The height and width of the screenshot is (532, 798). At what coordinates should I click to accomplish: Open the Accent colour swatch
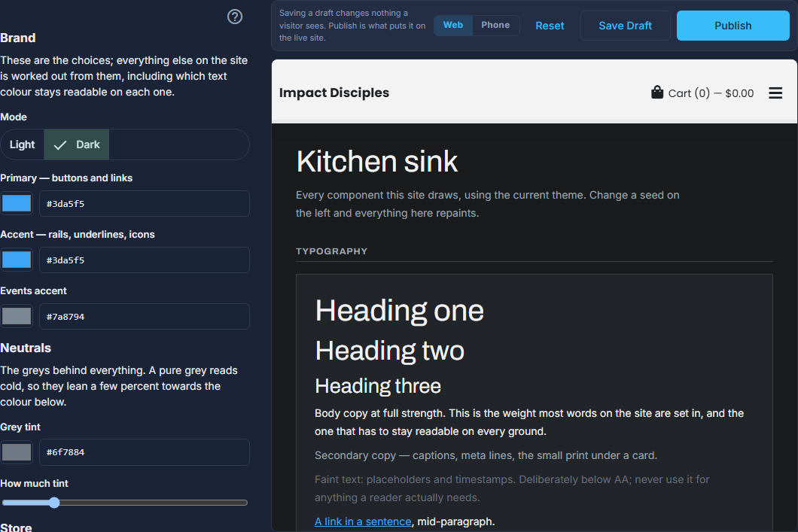pos(17,260)
